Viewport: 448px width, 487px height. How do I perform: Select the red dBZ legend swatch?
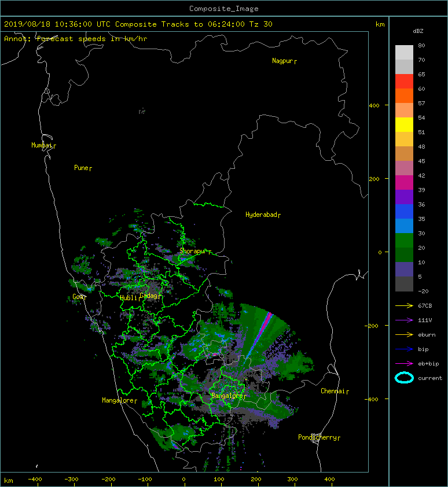(x=404, y=82)
